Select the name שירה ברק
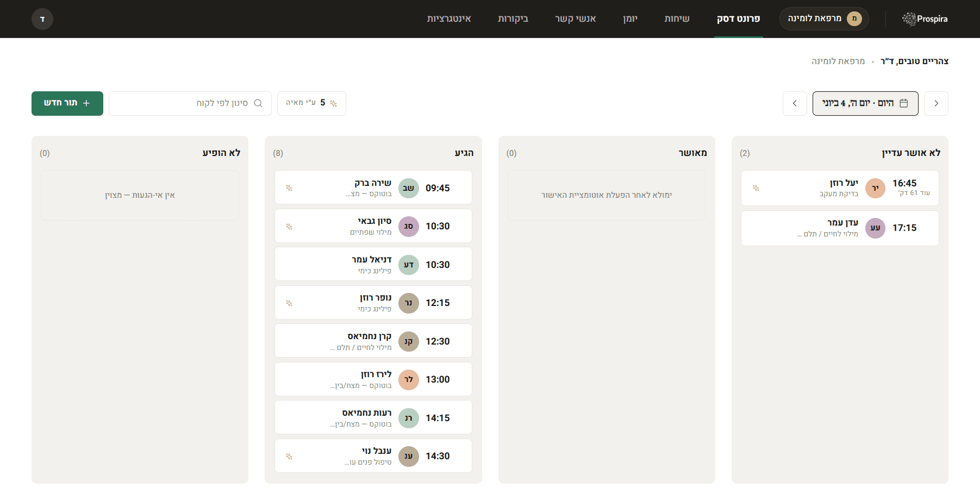The image size is (980, 500). click(373, 183)
